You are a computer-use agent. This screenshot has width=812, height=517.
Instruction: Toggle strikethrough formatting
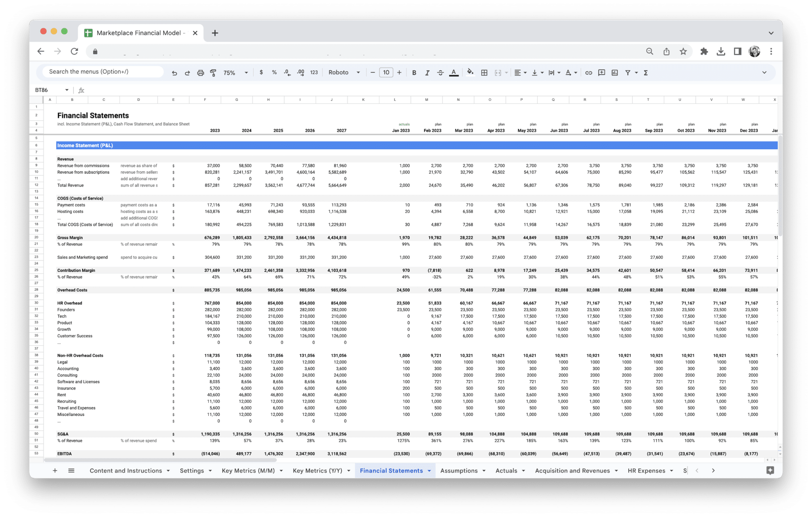[440, 73]
